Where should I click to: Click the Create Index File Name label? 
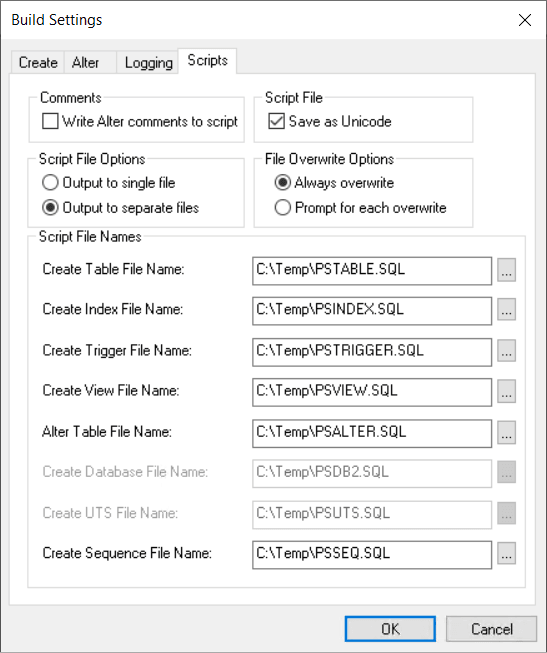tap(112, 309)
